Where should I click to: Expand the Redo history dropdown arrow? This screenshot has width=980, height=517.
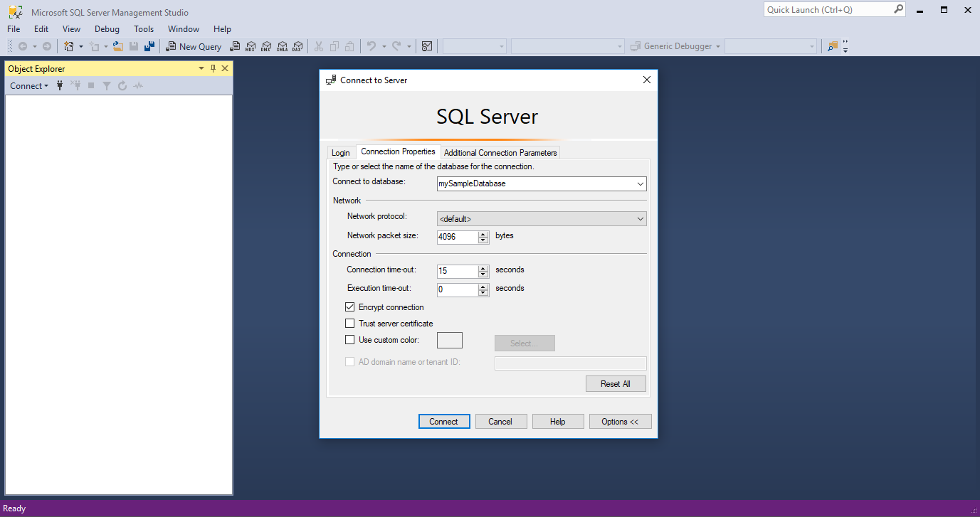(x=409, y=46)
